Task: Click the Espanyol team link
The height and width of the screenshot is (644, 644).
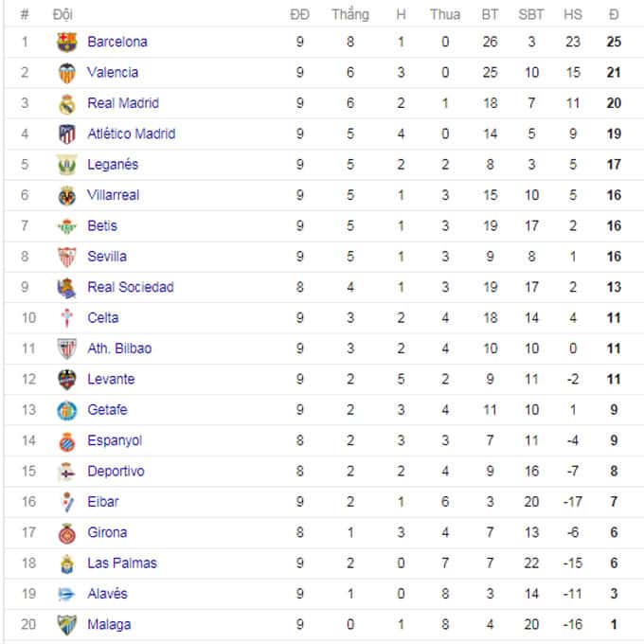Action: click(115, 440)
